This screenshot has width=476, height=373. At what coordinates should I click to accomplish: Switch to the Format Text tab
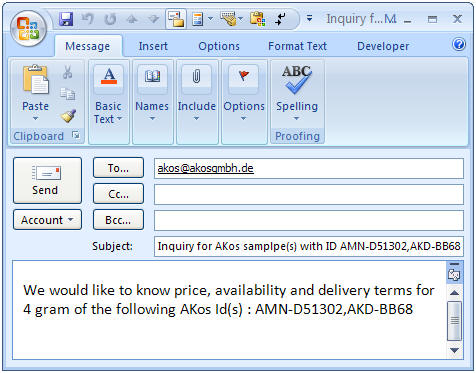click(x=297, y=46)
